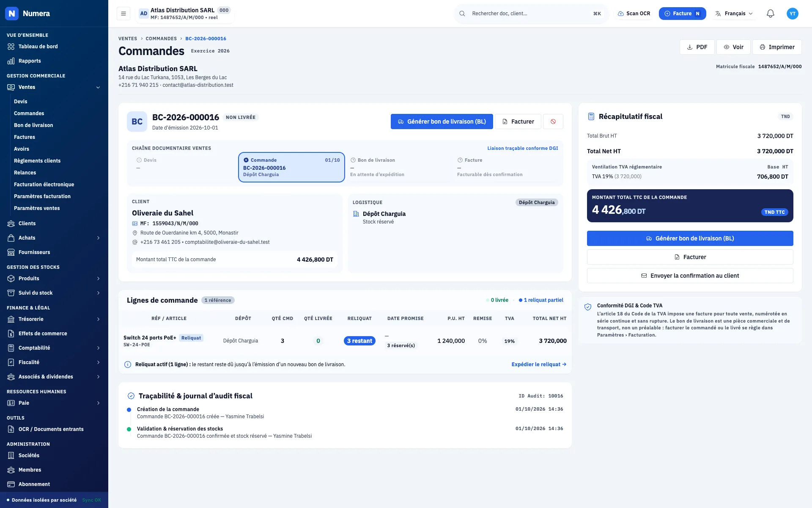Open Abonnement page

click(54, 484)
